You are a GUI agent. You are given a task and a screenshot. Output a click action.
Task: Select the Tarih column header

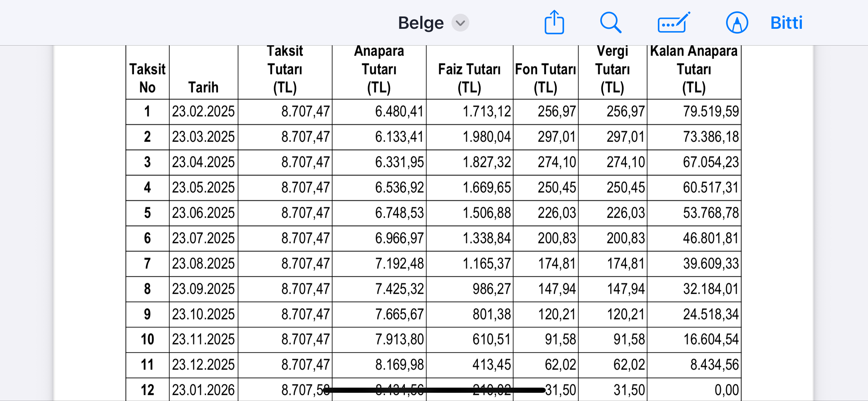203,87
